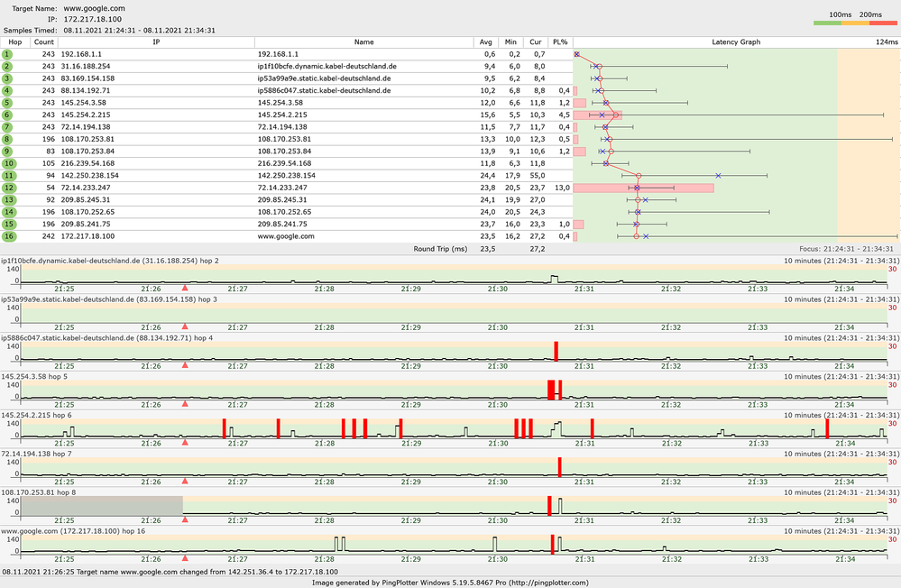
Task: Click the red legend segment at top right
Action: pyautogui.click(x=883, y=23)
